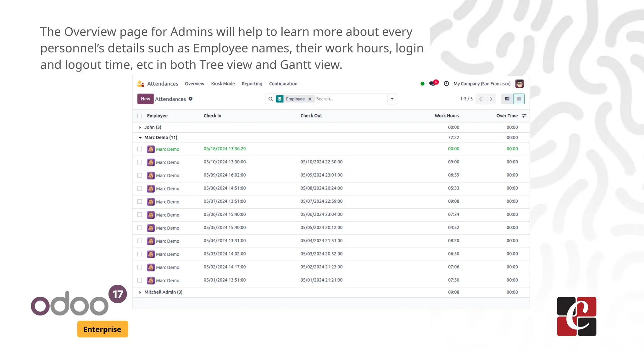644x362 pixels.
Task: Click Marc Demo avatar in 05/06/2024 row
Action: pos(151,215)
